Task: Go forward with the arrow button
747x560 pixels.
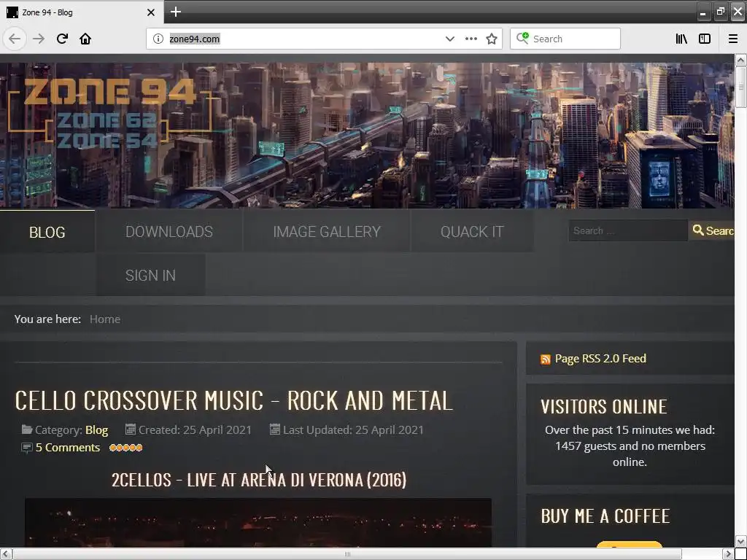Action: pos(39,39)
